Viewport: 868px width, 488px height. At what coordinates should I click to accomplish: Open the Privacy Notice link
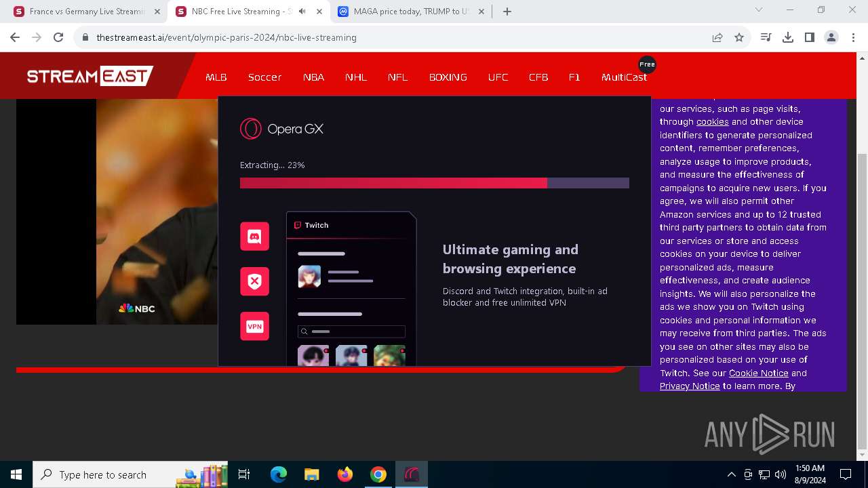point(690,386)
